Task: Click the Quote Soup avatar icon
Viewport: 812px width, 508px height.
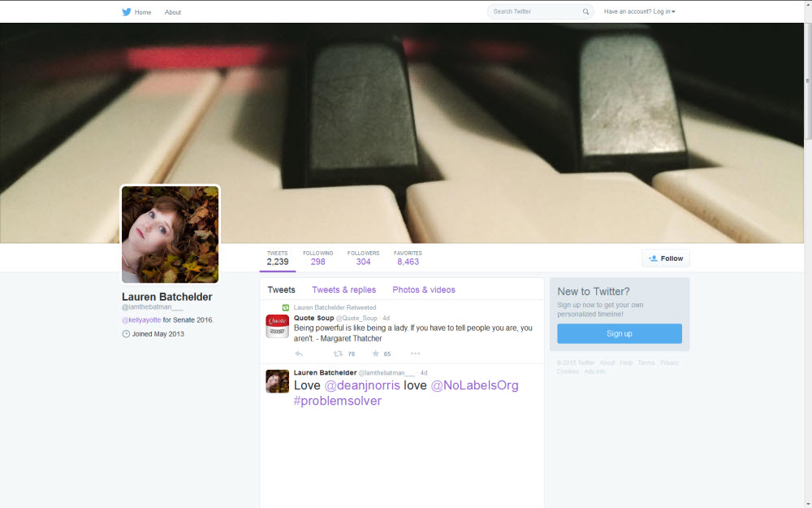Action: 277,326
